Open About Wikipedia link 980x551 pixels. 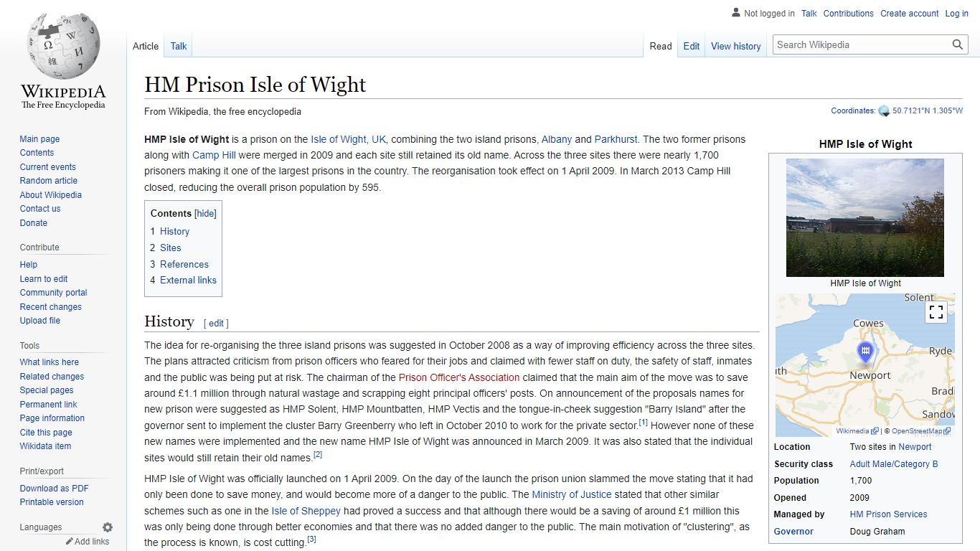tap(50, 195)
